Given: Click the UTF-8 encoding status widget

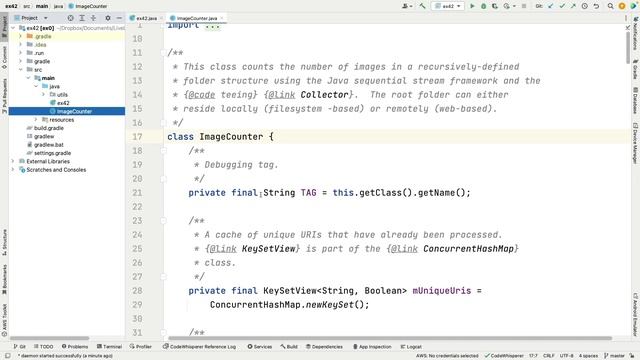Looking at the screenshot, I should tap(567, 356).
